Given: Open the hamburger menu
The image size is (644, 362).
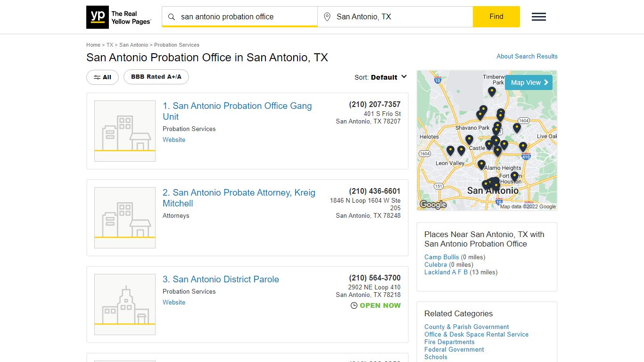Looking at the screenshot, I should point(539,17).
